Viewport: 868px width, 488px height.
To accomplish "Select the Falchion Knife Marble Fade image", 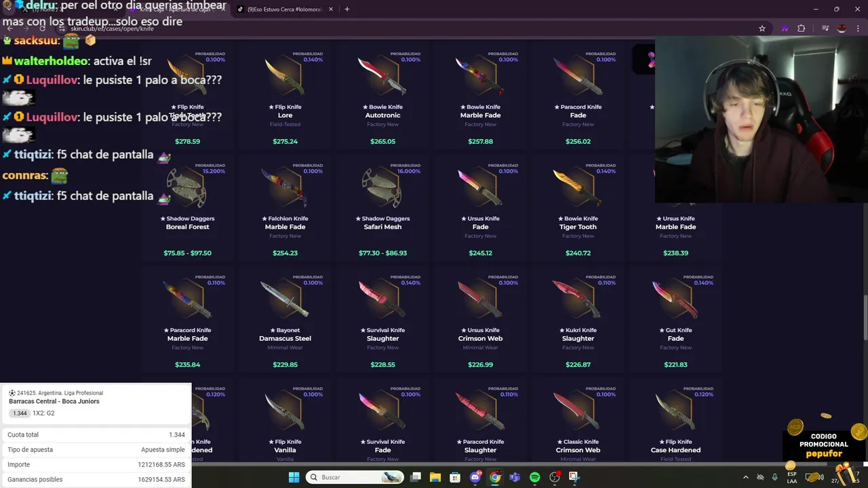I will 285,188.
